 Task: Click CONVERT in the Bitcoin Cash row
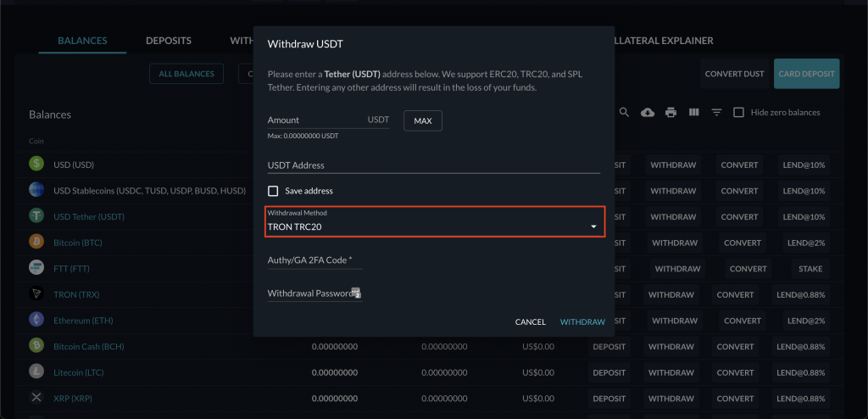tap(735, 346)
